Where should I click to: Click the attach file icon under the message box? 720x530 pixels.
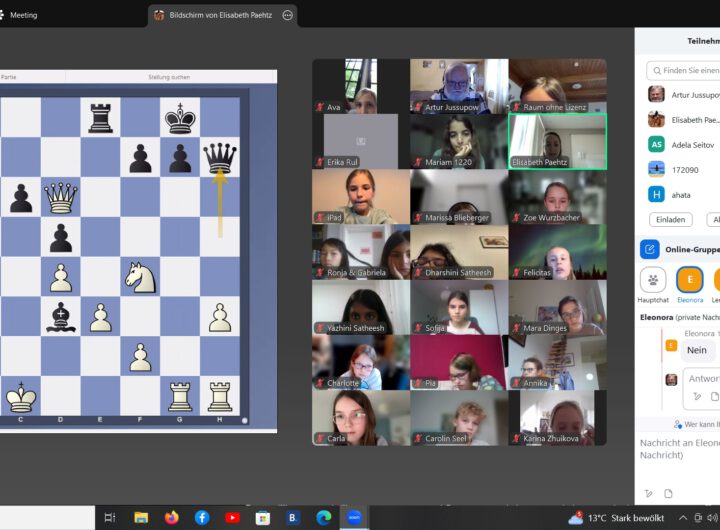coord(668,493)
